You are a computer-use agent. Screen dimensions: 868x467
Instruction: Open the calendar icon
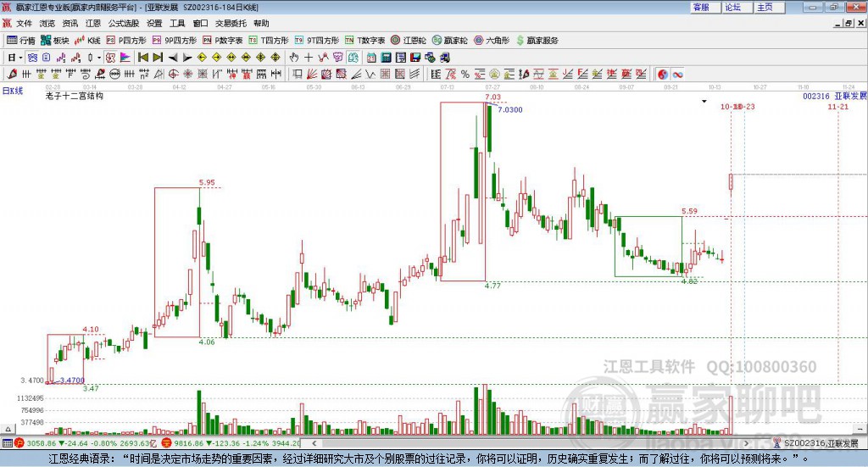click(x=371, y=58)
